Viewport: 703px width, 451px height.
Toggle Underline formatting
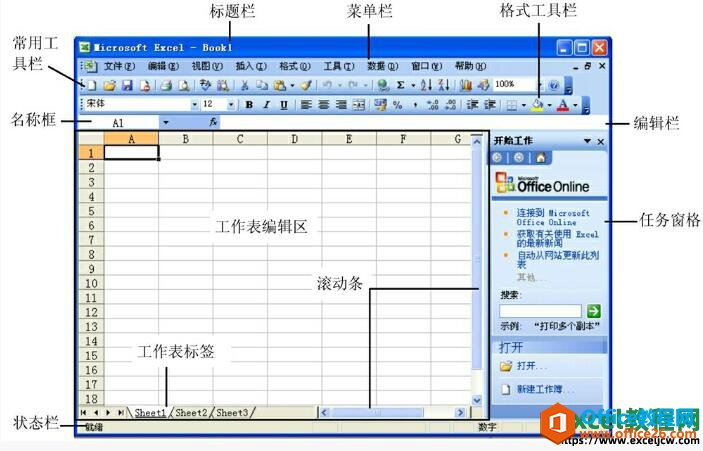point(284,105)
